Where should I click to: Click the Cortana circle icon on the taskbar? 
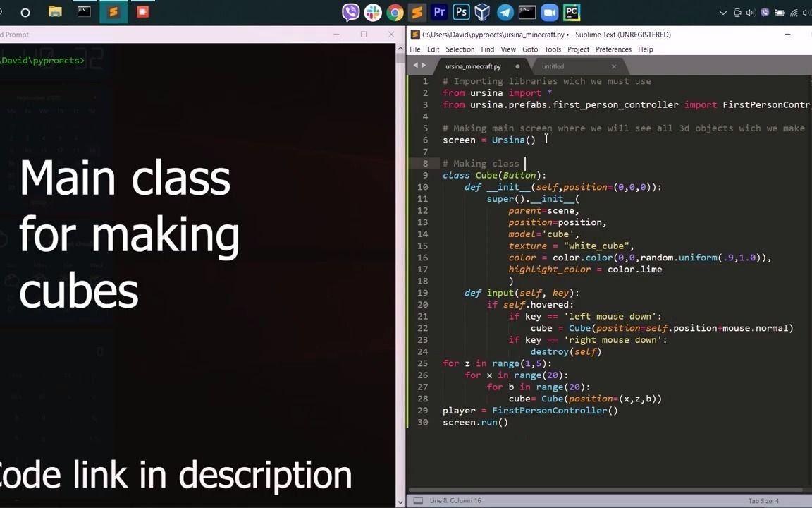pyautogui.click(x=25, y=13)
